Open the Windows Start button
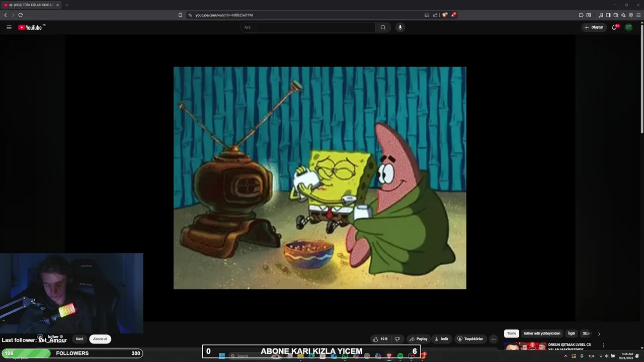The height and width of the screenshot is (362, 644). coord(222,356)
